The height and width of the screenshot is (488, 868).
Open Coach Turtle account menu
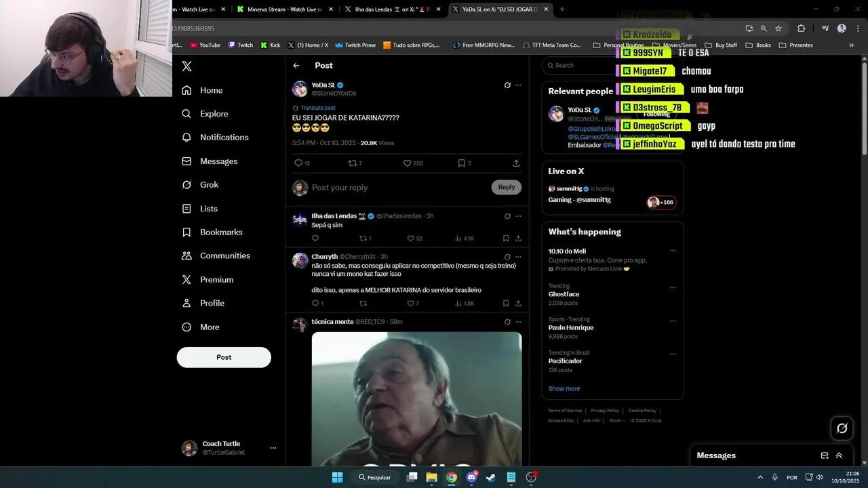click(273, 448)
